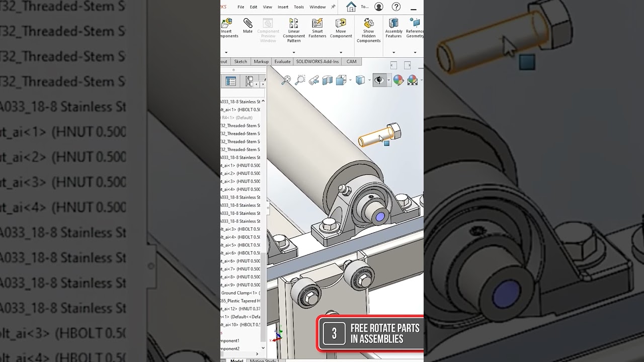This screenshot has width=644, height=362.
Task: Select bolt_ai<10> (HBOLT tree item
Action: tap(240, 325)
